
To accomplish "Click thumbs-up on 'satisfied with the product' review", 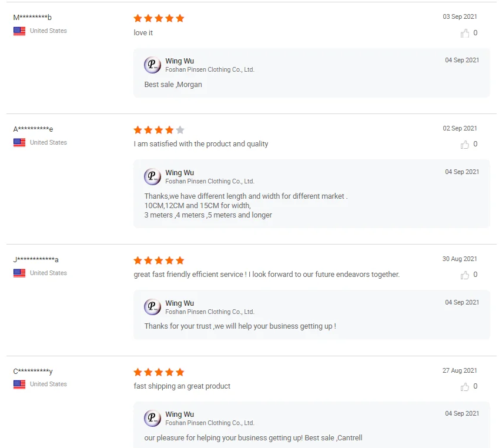I will coord(465,145).
